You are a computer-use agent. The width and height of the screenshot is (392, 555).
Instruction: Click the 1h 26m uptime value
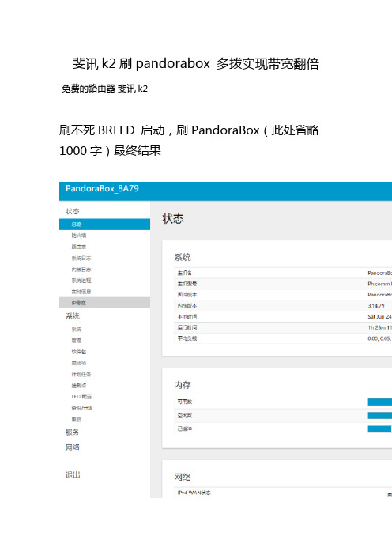point(379,327)
